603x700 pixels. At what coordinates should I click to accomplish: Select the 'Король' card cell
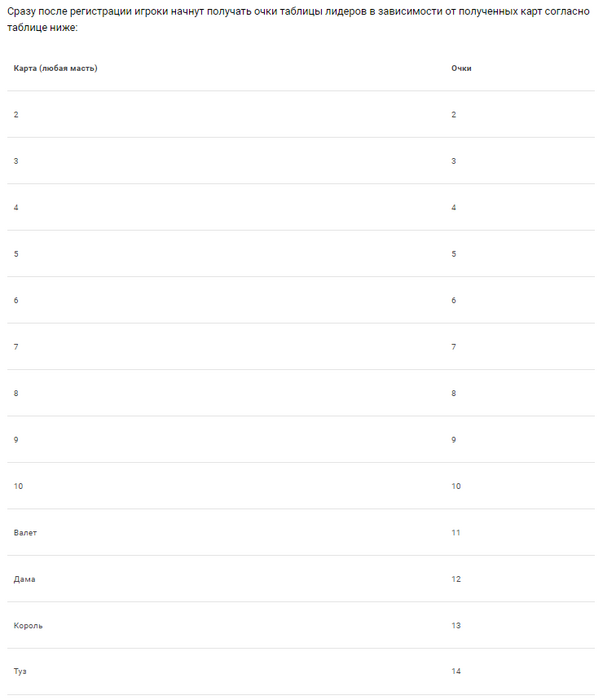click(29, 626)
